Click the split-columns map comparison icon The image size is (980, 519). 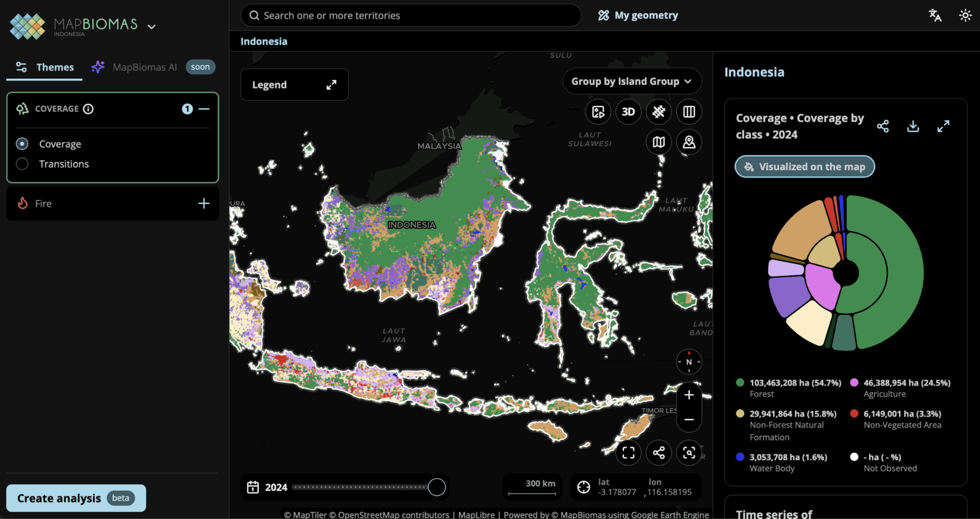tap(689, 112)
